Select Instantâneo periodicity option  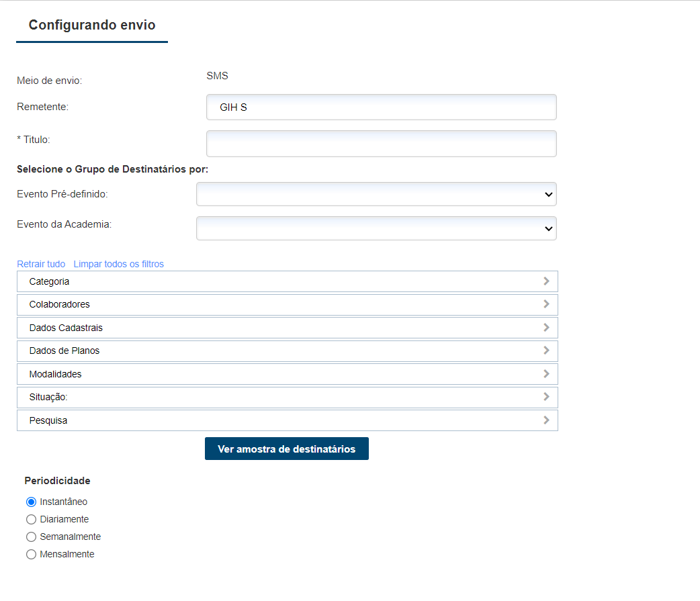click(x=31, y=502)
